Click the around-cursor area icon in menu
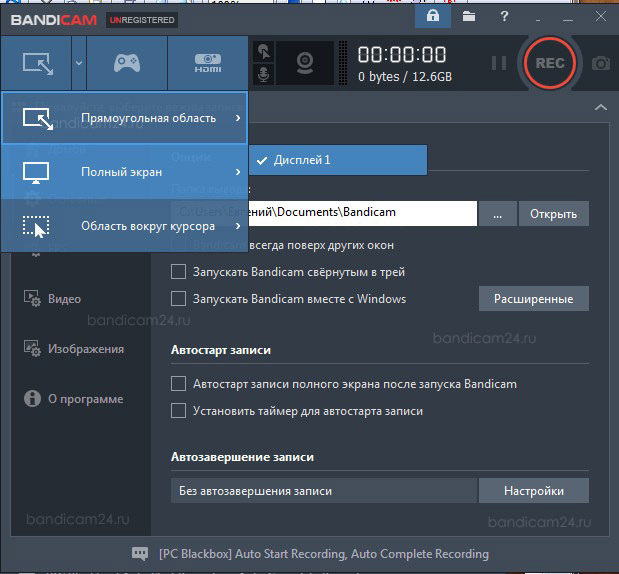Image resolution: width=619 pixels, height=574 pixels. (x=36, y=227)
